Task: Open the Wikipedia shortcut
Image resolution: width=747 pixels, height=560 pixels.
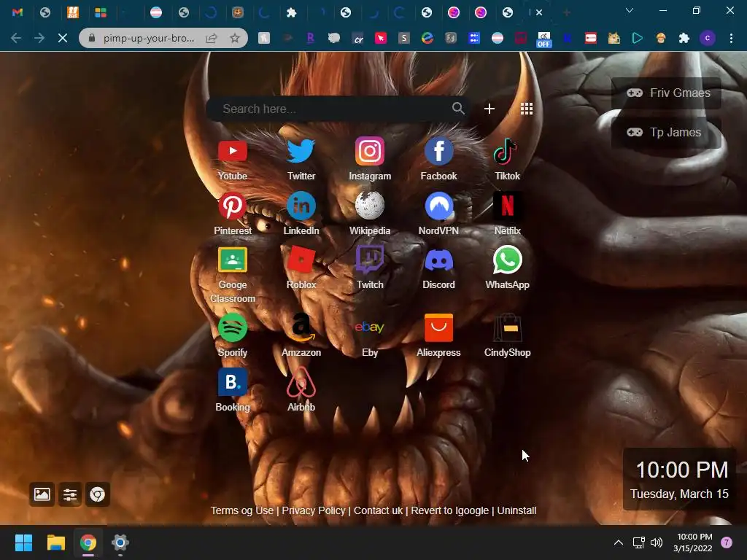Action: tap(370, 214)
